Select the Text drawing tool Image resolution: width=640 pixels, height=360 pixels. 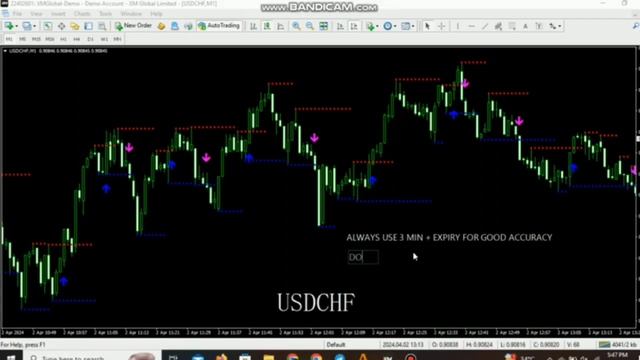click(x=525, y=26)
